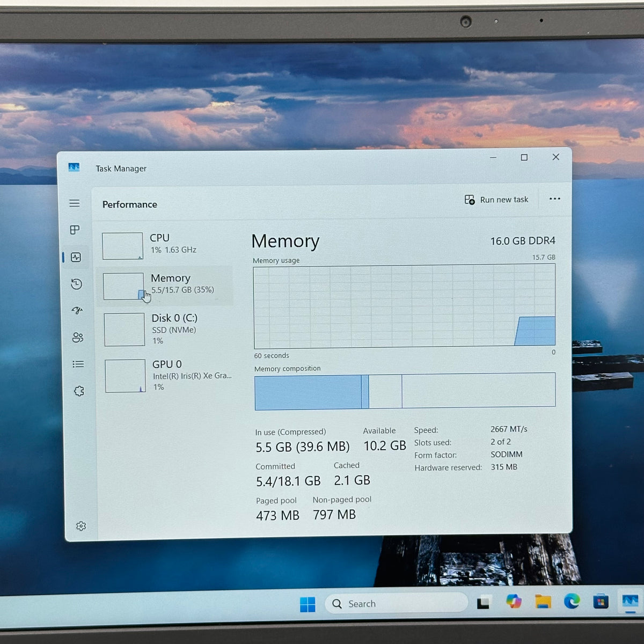Maximize the Task Manager window
Viewport: 644px width, 644px height.
[x=524, y=157]
